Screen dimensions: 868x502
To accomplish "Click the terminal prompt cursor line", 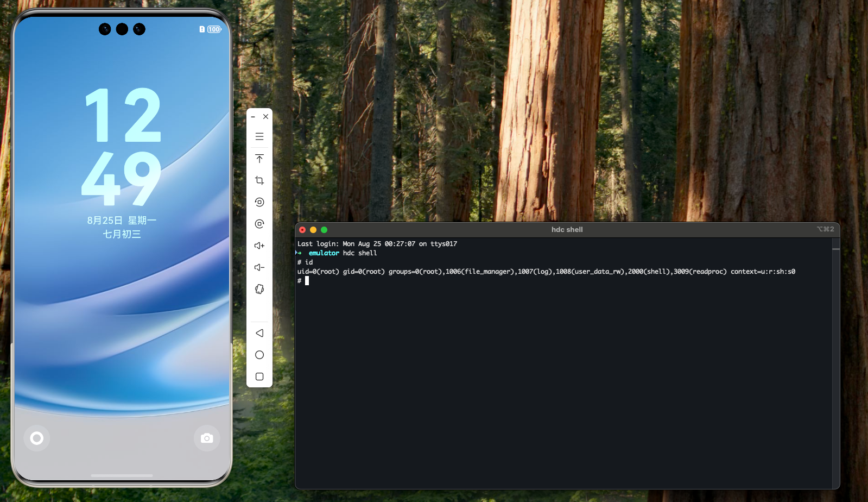I will point(307,281).
